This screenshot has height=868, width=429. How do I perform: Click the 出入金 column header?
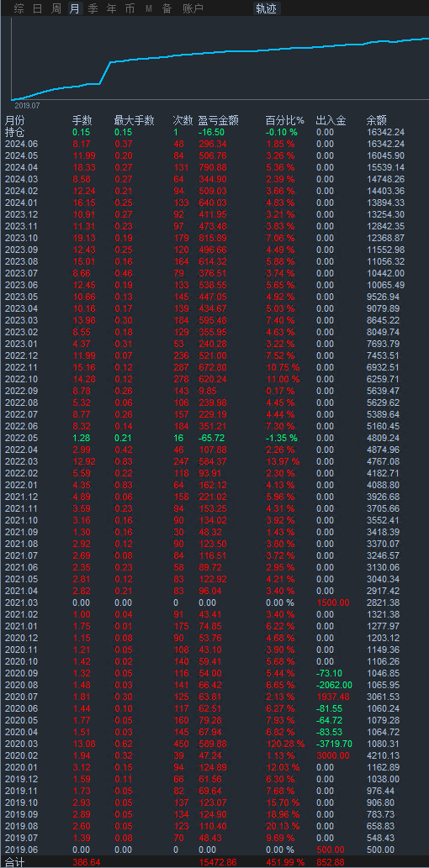pos(331,121)
